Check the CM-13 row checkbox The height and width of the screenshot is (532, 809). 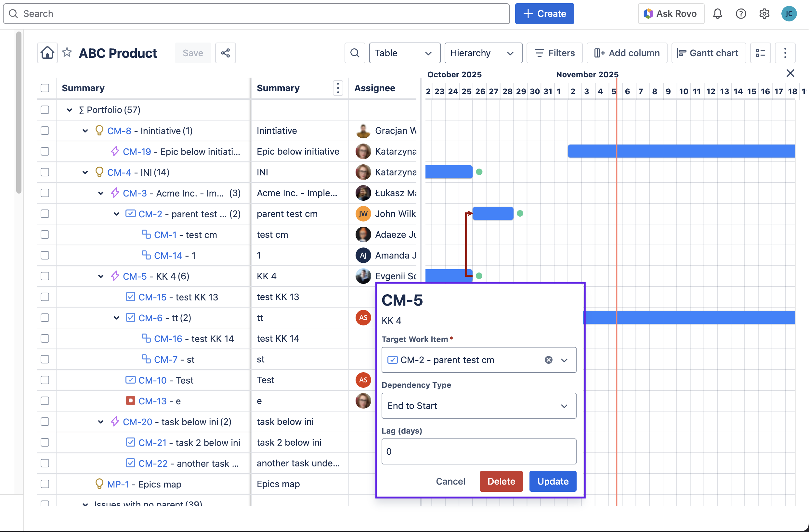[x=45, y=401]
